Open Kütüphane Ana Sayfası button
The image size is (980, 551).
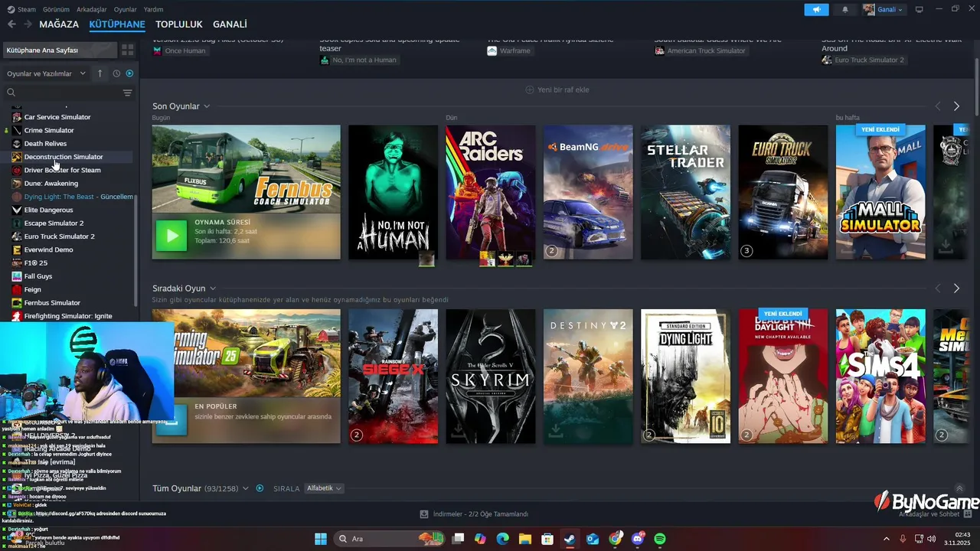pyautogui.click(x=60, y=50)
